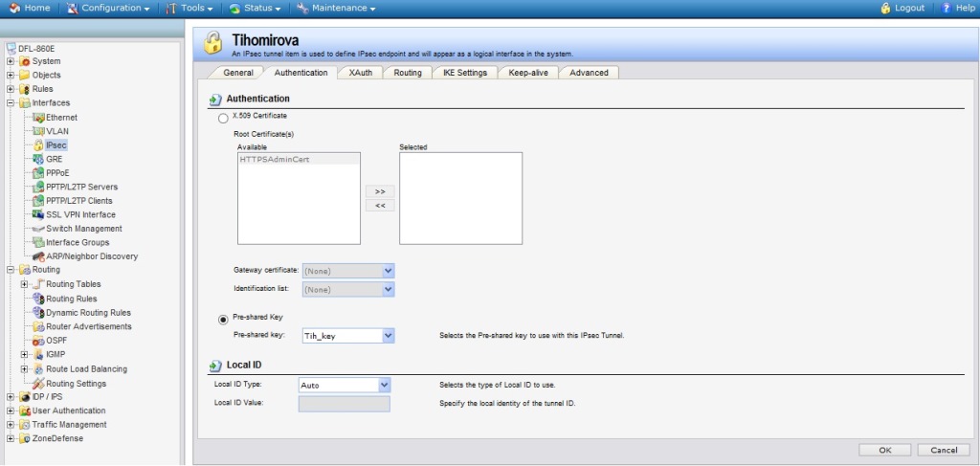This screenshot has width=980, height=466.
Task: Click the >> add certificate button
Action: 380,191
